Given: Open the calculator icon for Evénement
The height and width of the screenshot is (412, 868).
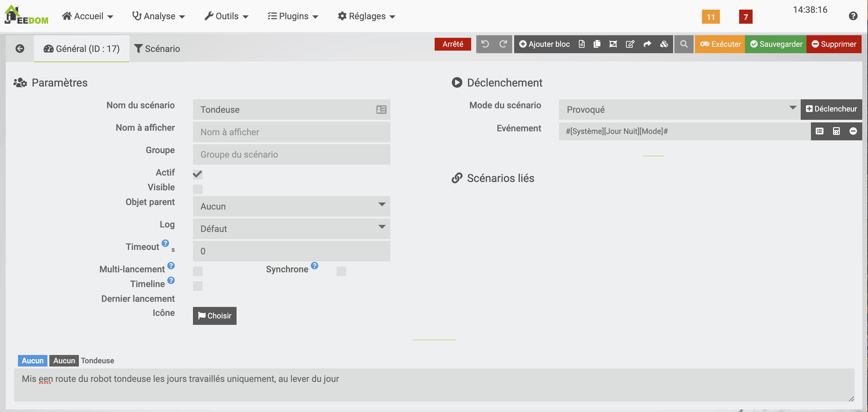Looking at the screenshot, I should (x=836, y=131).
